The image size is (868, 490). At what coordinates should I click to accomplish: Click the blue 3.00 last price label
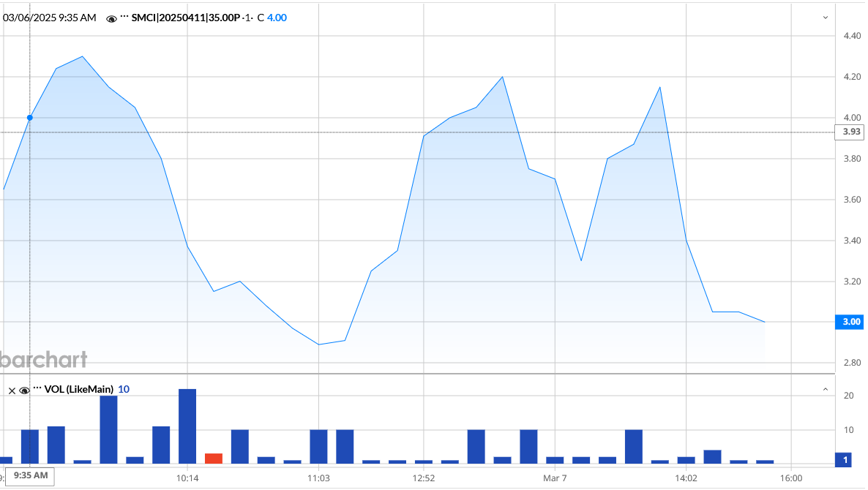pos(850,322)
